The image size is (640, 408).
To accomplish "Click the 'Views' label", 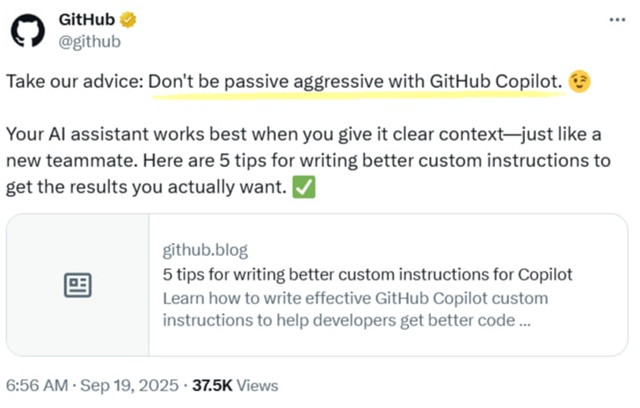I will click(258, 385).
